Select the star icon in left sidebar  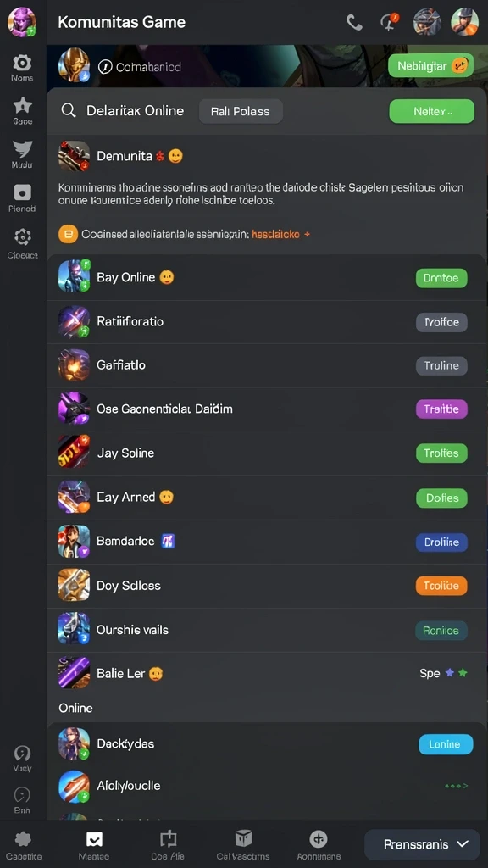coord(22,105)
